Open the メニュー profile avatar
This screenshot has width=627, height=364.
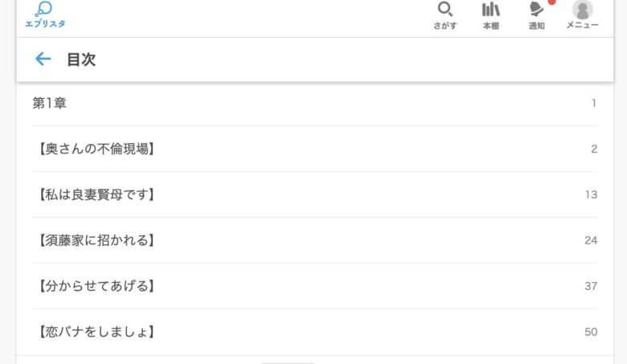pyautogui.click(x=582, y=9)
